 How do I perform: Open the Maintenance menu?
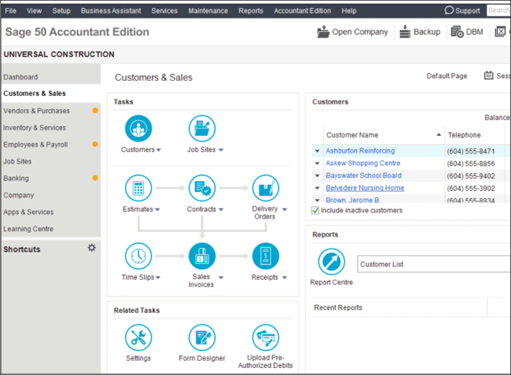tap(208, 11)
